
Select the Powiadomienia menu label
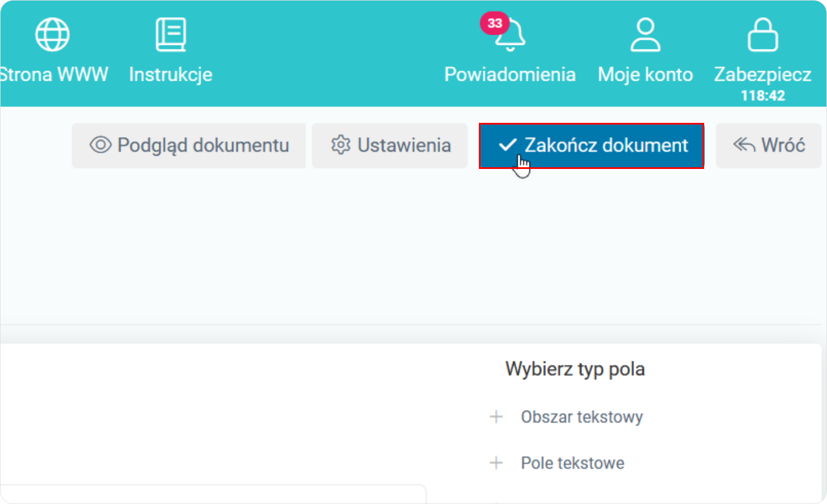[x=510, y=75]
